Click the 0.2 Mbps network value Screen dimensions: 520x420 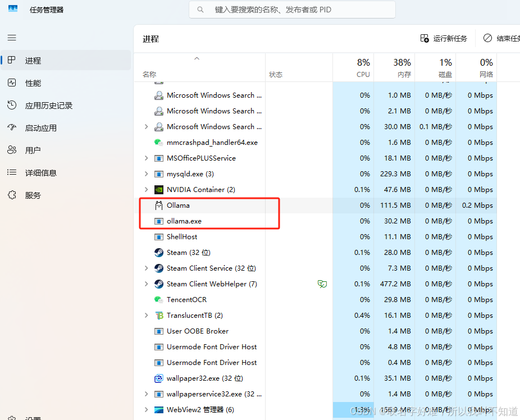click(x=477, y=206)
